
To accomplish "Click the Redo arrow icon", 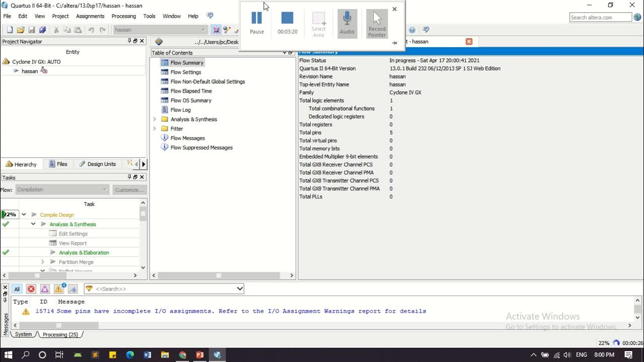I will pos(102,30).
